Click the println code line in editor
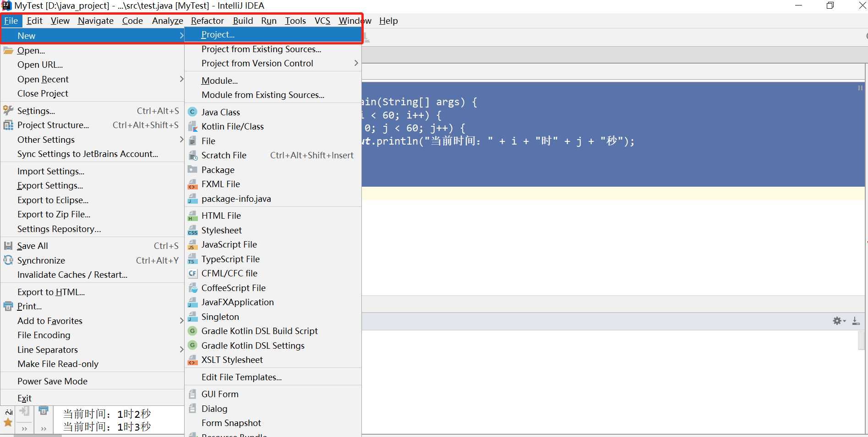 [498, 141]
